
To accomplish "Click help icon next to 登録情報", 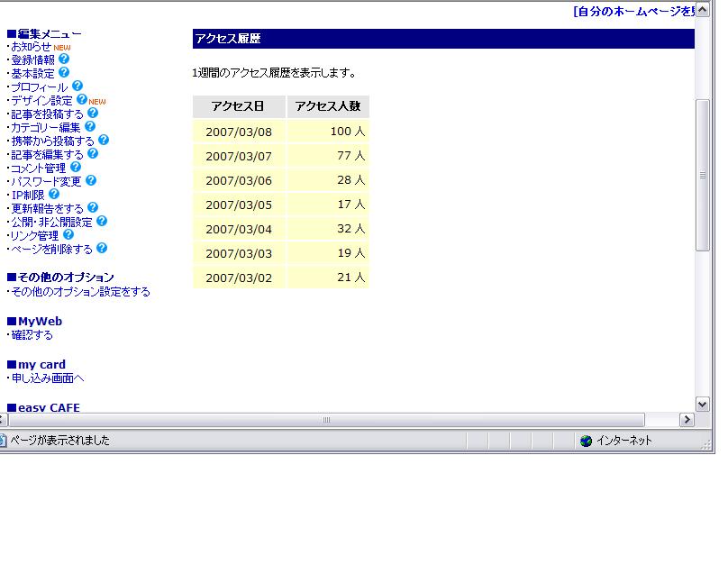I will 64,59.
